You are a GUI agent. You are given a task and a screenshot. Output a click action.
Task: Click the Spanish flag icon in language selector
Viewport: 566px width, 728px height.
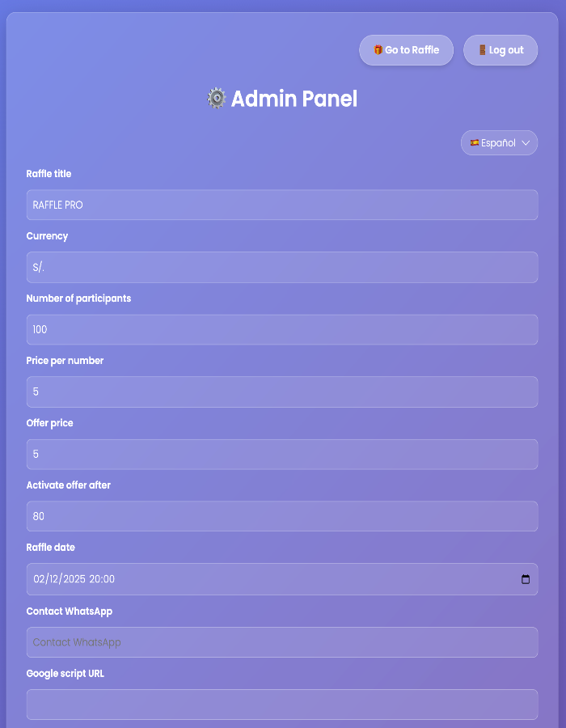(x=475, y=143)
